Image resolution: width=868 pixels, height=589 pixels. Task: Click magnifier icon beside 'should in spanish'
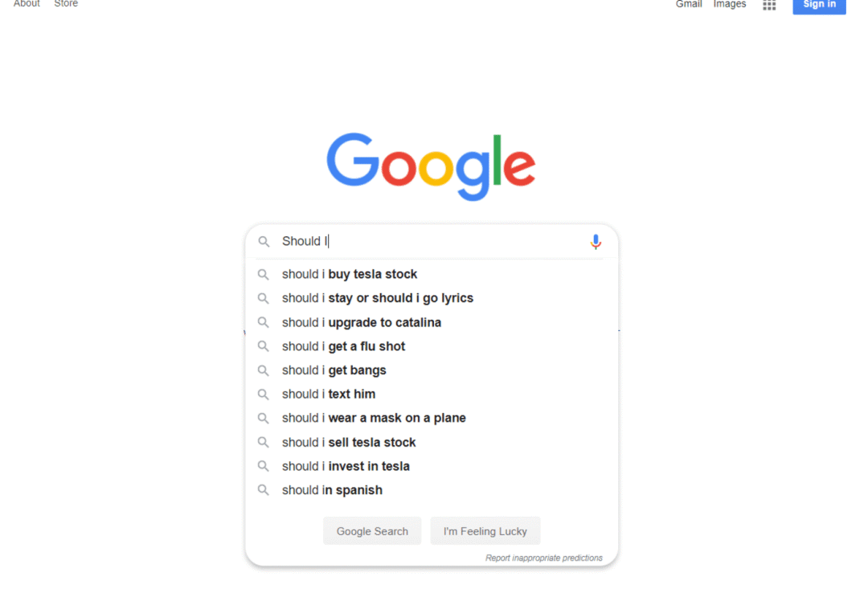[264, 490]
